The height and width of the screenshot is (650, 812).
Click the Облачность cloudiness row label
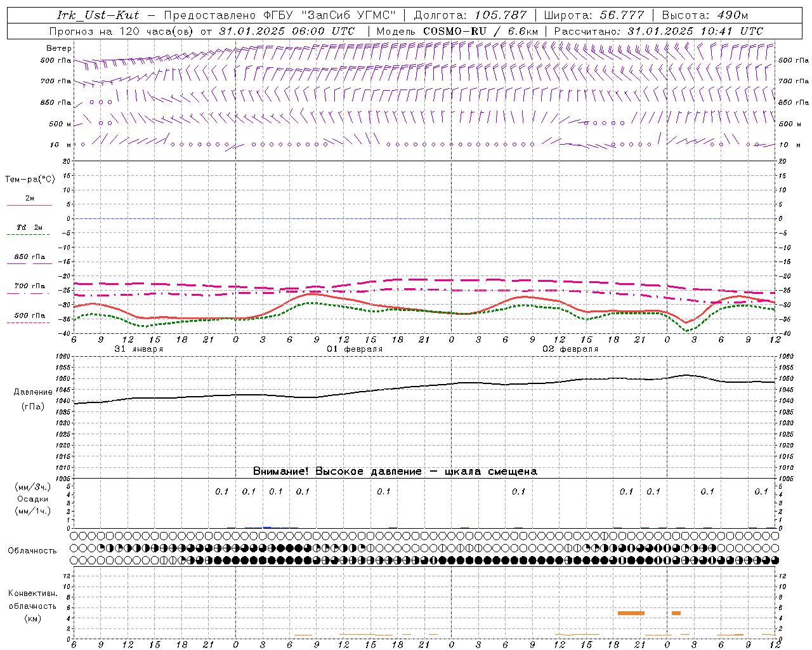point(32,551)
